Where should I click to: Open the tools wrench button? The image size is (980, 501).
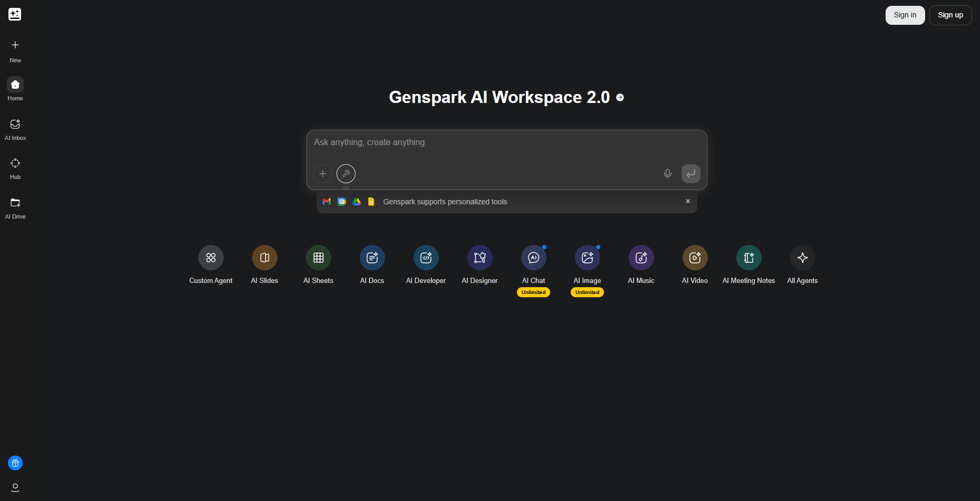coord(346,174)
